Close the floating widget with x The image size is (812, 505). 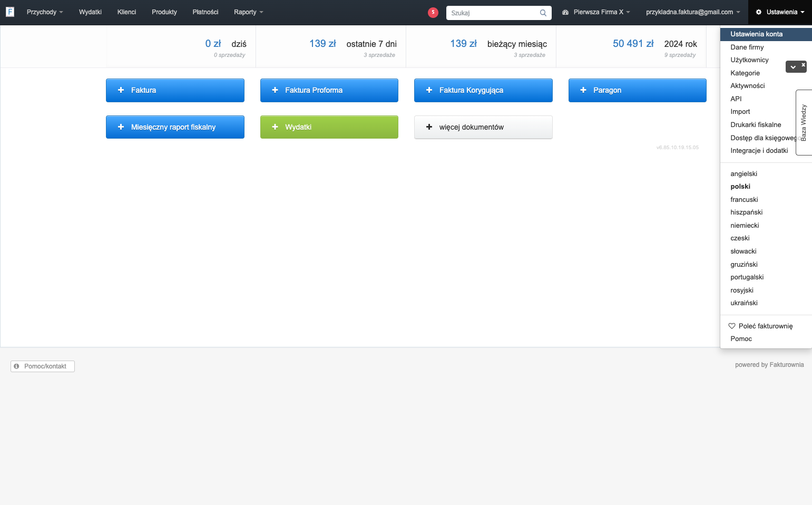[804, 64]
